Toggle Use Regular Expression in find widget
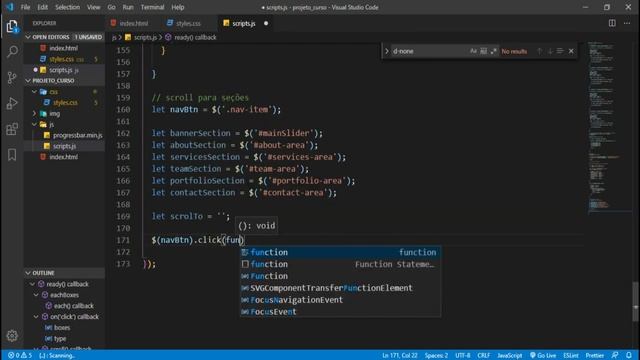This screenshot has width=640, height=360. point(493,51)
